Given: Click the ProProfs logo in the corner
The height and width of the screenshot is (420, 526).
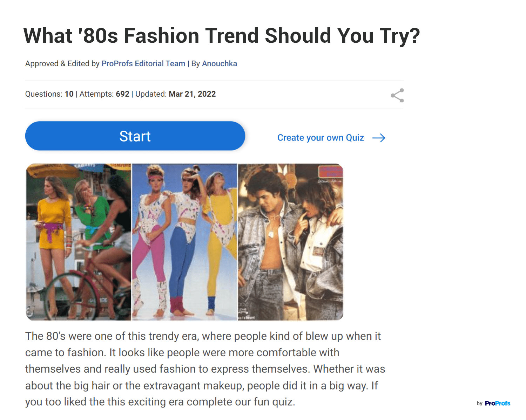Looking at the screenshot, I should pos(497,403).
